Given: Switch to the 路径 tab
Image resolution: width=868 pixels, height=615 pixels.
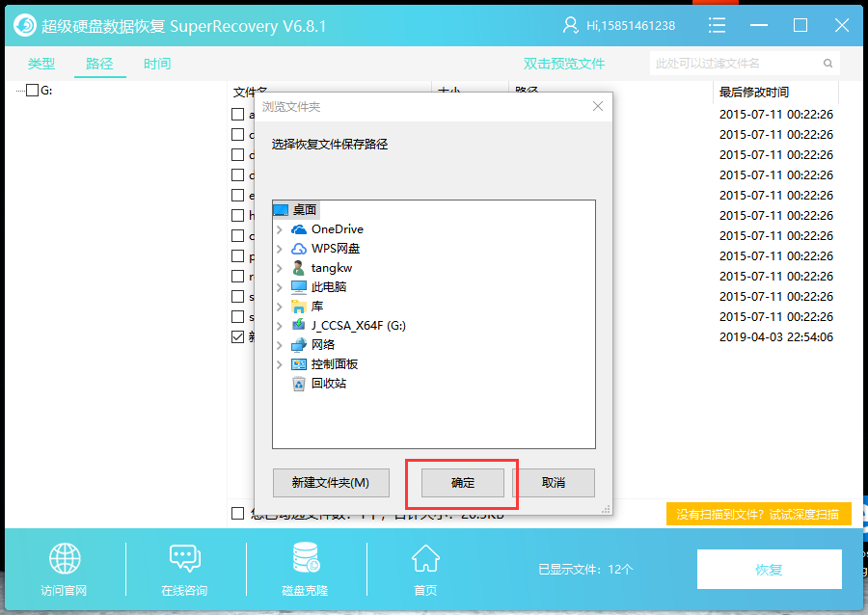Looking at the screenshot, I should (99, 64).
